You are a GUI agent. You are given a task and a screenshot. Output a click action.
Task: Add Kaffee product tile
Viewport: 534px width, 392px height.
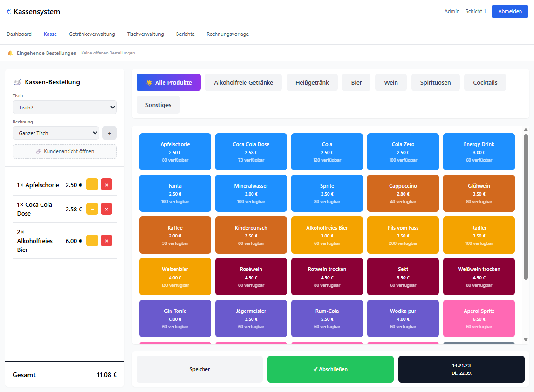[175, 235]
